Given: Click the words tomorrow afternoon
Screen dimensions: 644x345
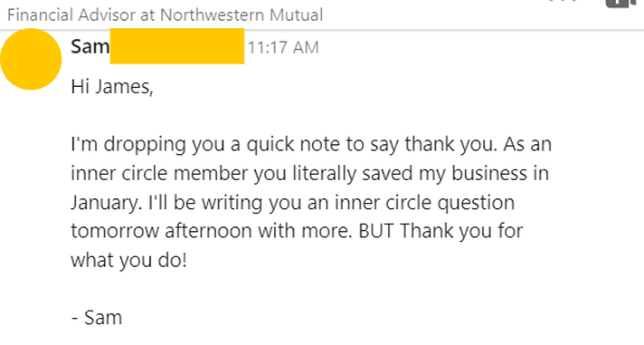Looking at the screenshot, I should pos(161,231).
